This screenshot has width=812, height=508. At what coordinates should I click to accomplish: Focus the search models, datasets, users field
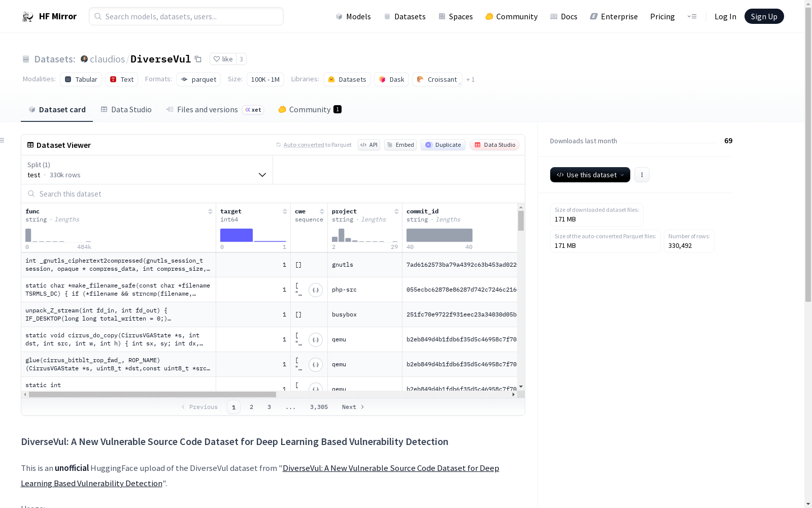point(186,16)
